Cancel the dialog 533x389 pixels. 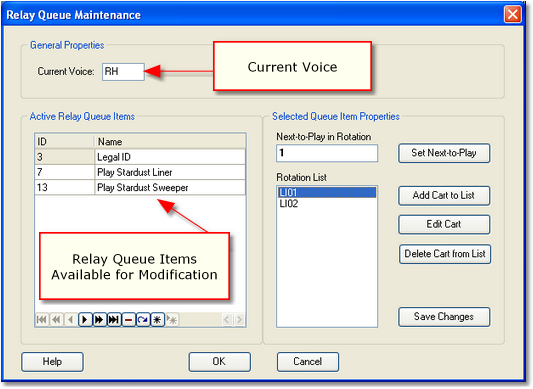pos(308,362)
